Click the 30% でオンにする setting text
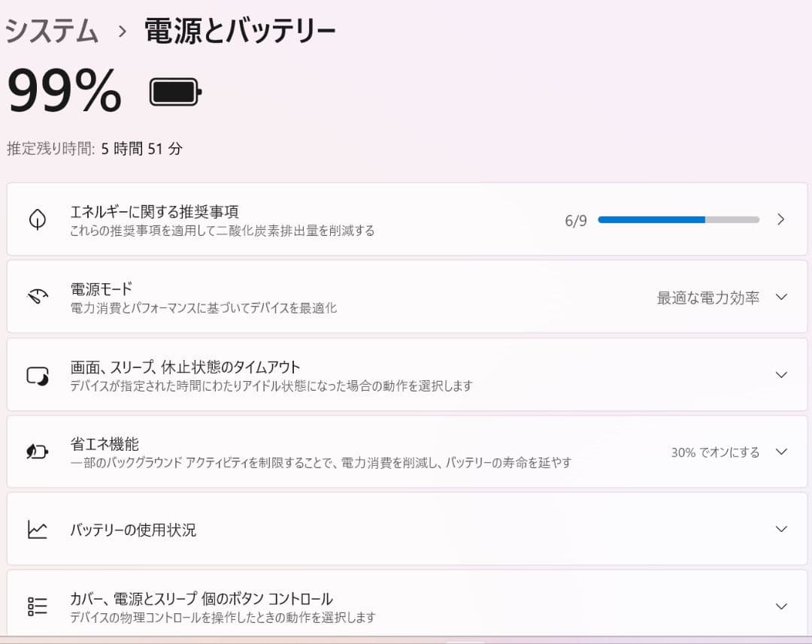812x644 pixels. click(x=715, y=451)
